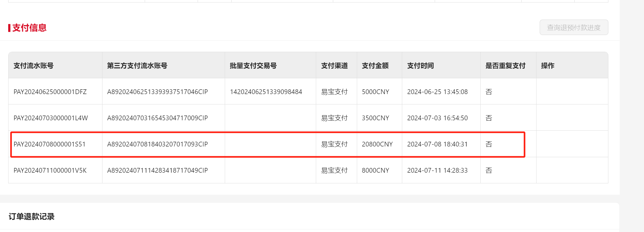The image size is (644, 232).
Task: Click payment time 2024-06-25 13:45:08
Action: point(437,92)
